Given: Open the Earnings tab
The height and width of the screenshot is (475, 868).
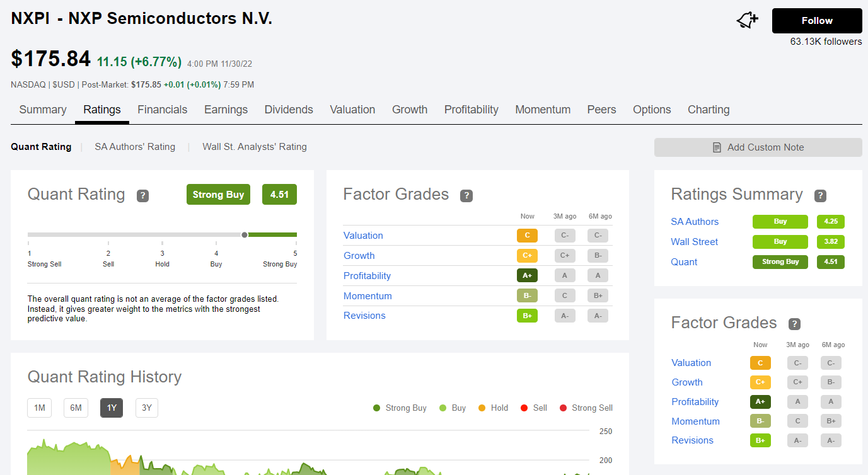Looking at the screenshot, I should (x=226, y=110).
